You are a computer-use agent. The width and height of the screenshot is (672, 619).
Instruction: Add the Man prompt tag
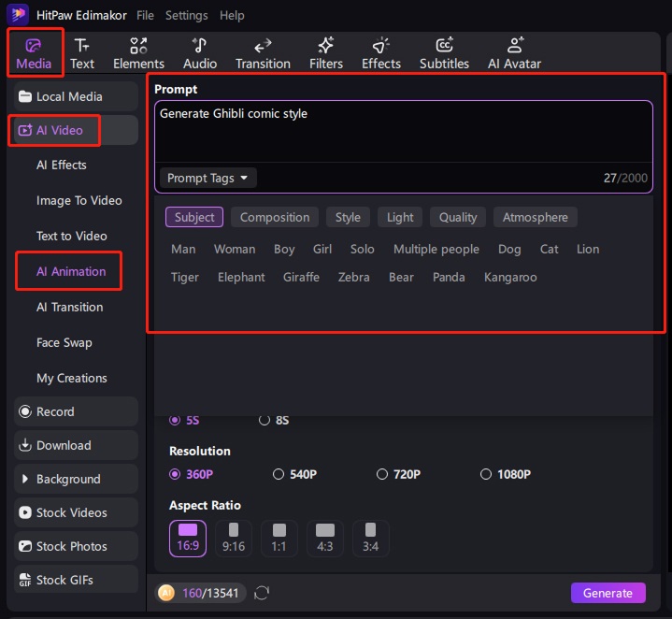pyautogui.click(x=183, y=249)
